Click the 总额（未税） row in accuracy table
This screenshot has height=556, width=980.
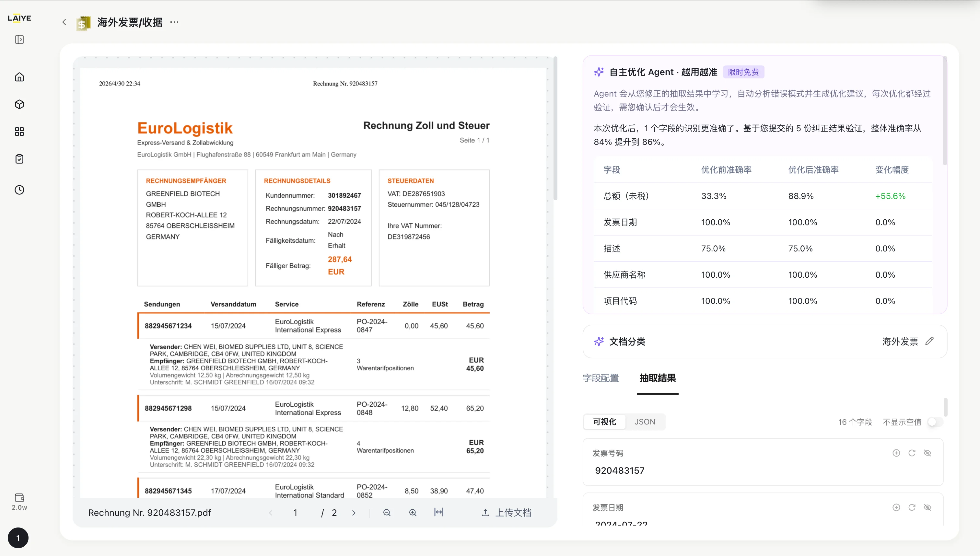pos(763,196)
